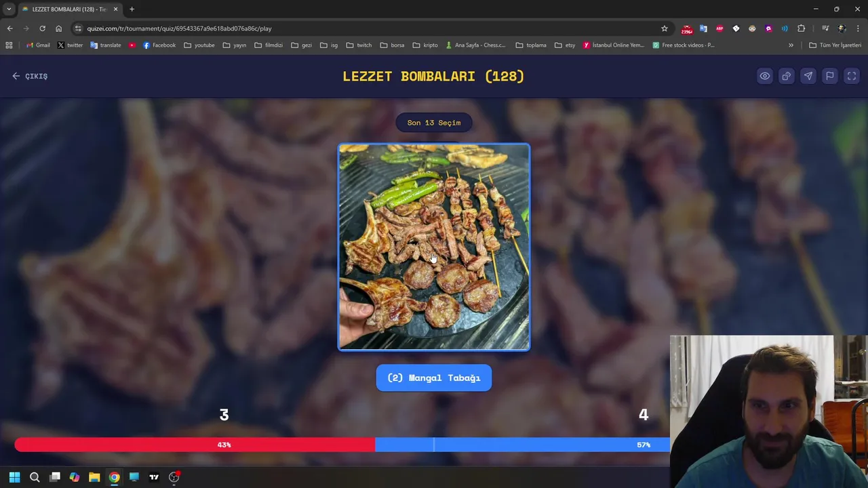Click the blue 57% vote bar
Screen dimensions: 868x488
[x=522, y=445]
